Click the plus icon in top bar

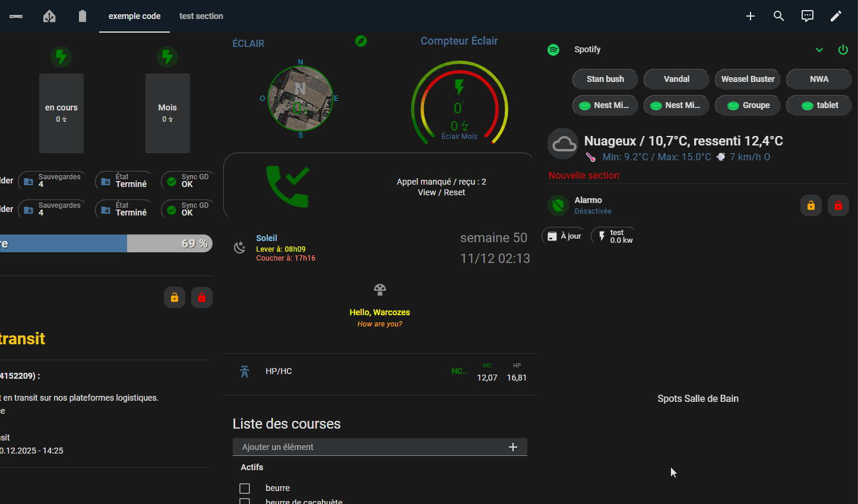coord(750,16)
